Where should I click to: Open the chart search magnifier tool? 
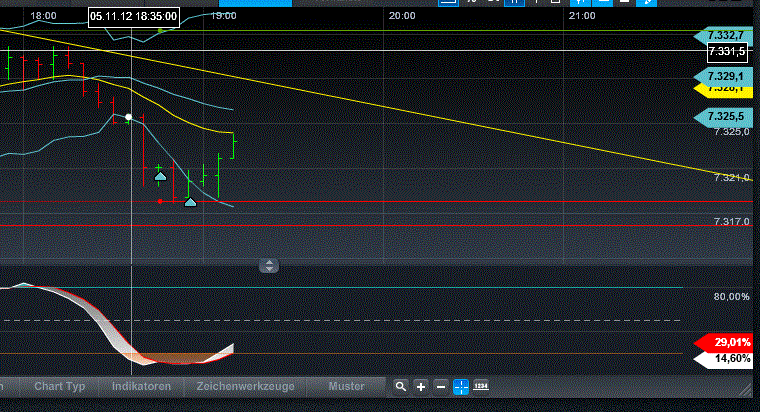click(x=400, y=387)
